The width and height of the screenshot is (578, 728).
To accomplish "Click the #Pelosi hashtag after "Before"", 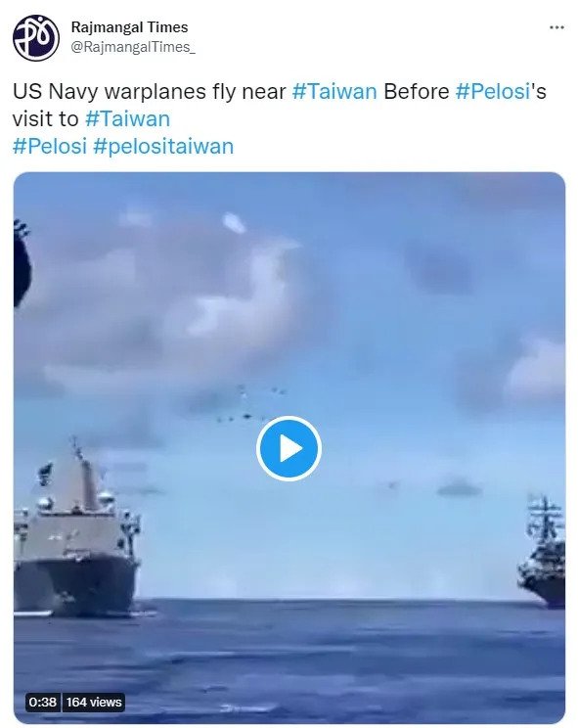I will tap(493, 91).
